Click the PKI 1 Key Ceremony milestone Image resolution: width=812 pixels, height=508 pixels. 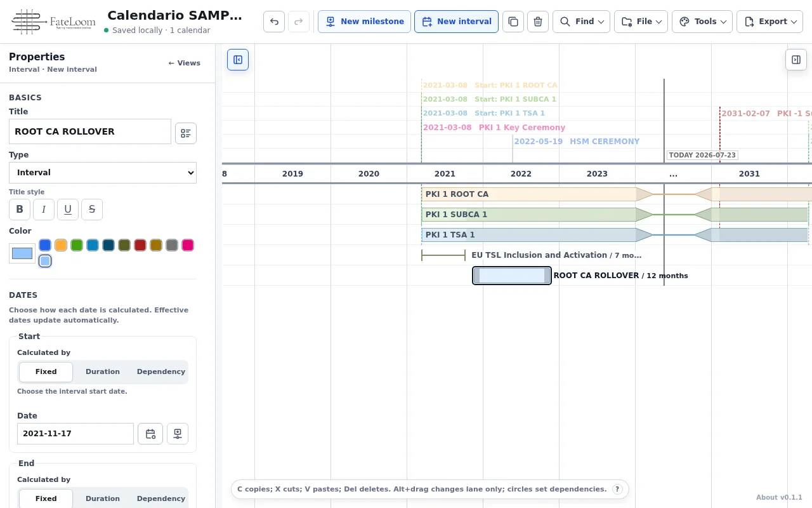click(494, 128)
